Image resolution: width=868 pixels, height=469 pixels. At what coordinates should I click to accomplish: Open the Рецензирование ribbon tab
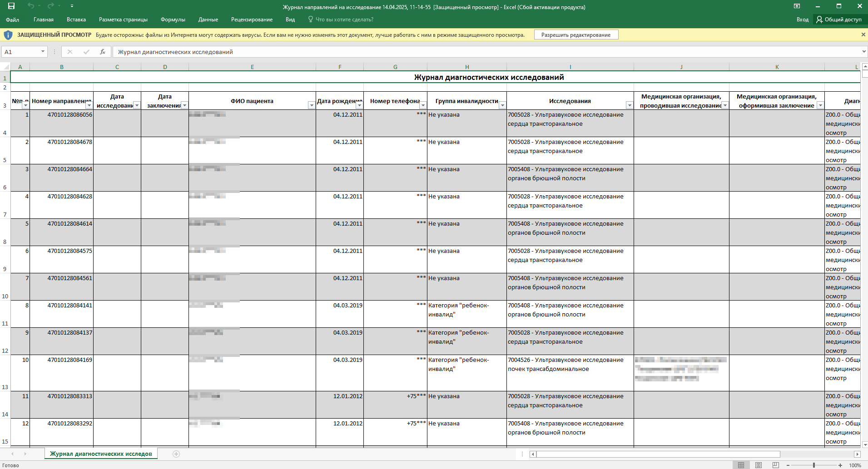pyautogui.click(x=252, y=20)
